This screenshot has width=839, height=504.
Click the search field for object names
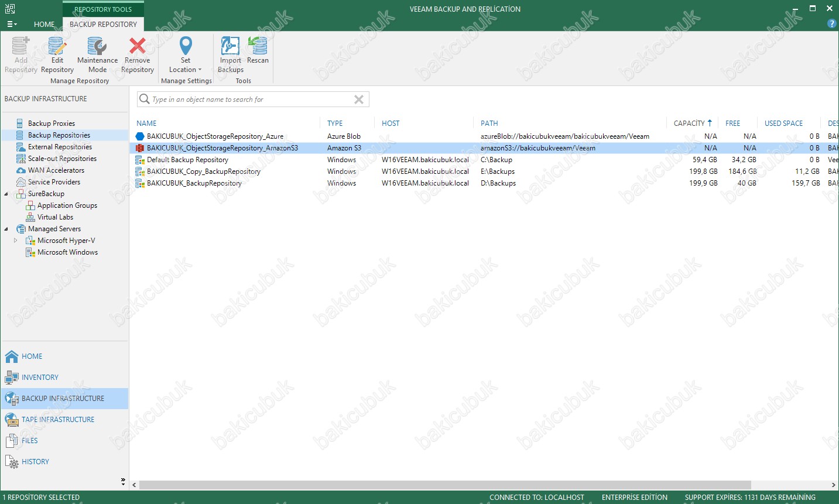point(252,100)
